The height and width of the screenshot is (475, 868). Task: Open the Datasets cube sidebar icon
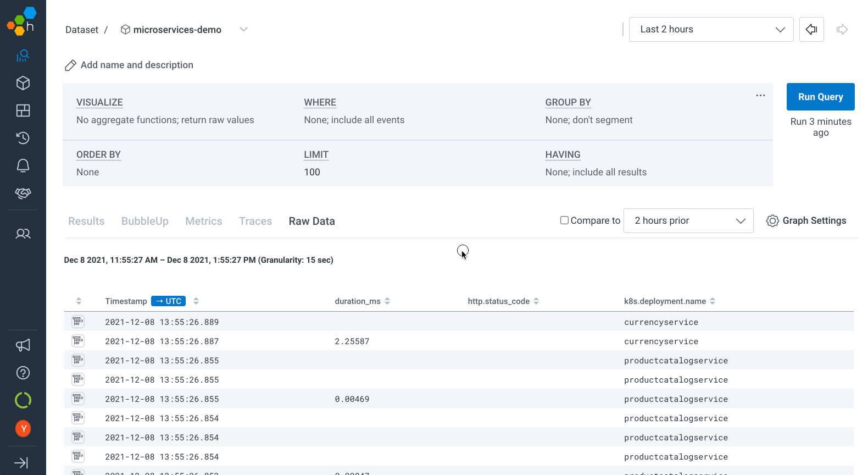[x=23, y=83]
